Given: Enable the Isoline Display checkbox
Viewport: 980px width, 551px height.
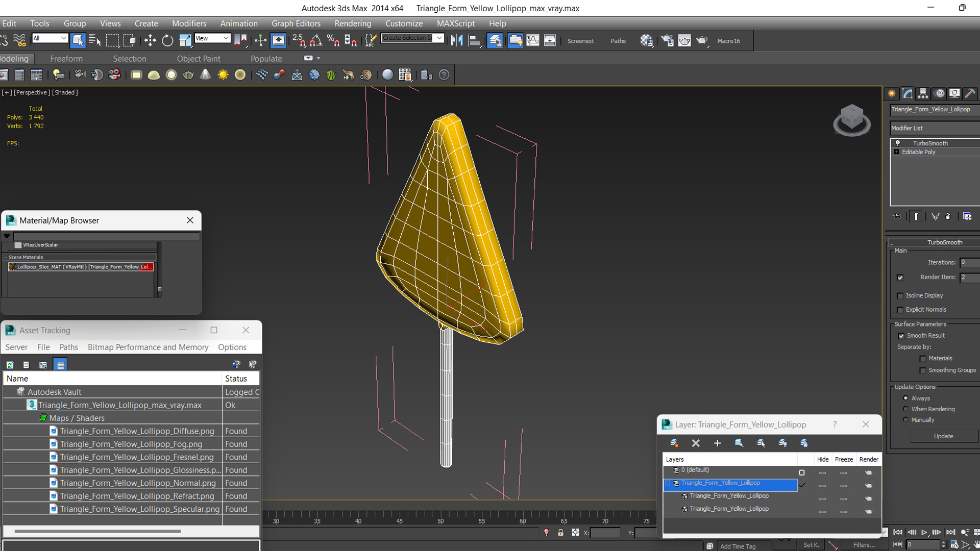Looking at the screenshot, I should 900,296.
